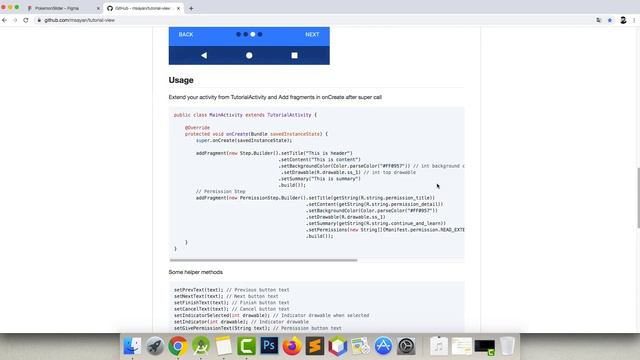Bookmark this page with the star icon

point(610,20)
